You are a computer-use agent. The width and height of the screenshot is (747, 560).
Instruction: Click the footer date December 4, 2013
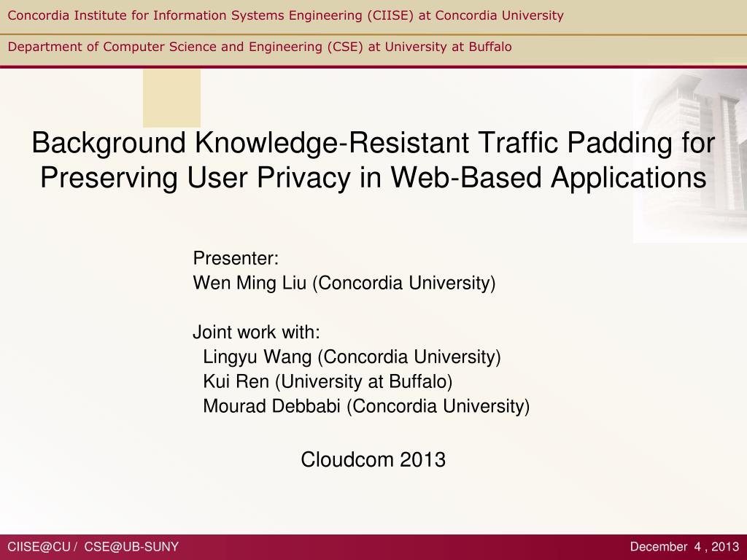tap(684, 547)
